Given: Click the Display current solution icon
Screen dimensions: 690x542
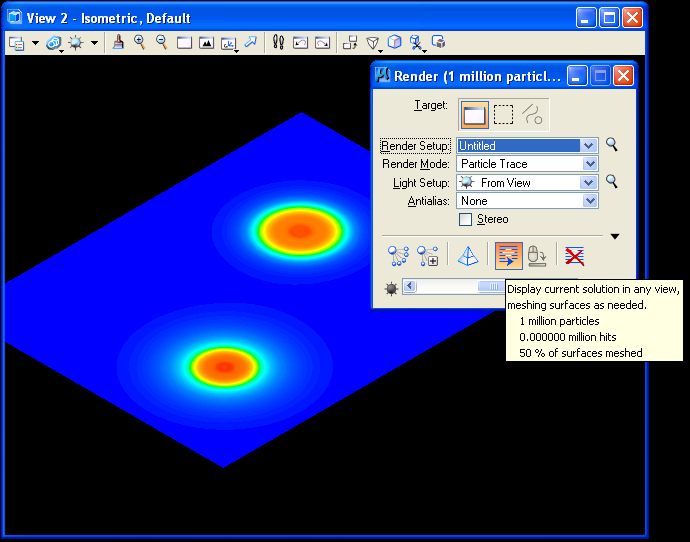Looking at the screenshot, I should [x=509, y=256].
